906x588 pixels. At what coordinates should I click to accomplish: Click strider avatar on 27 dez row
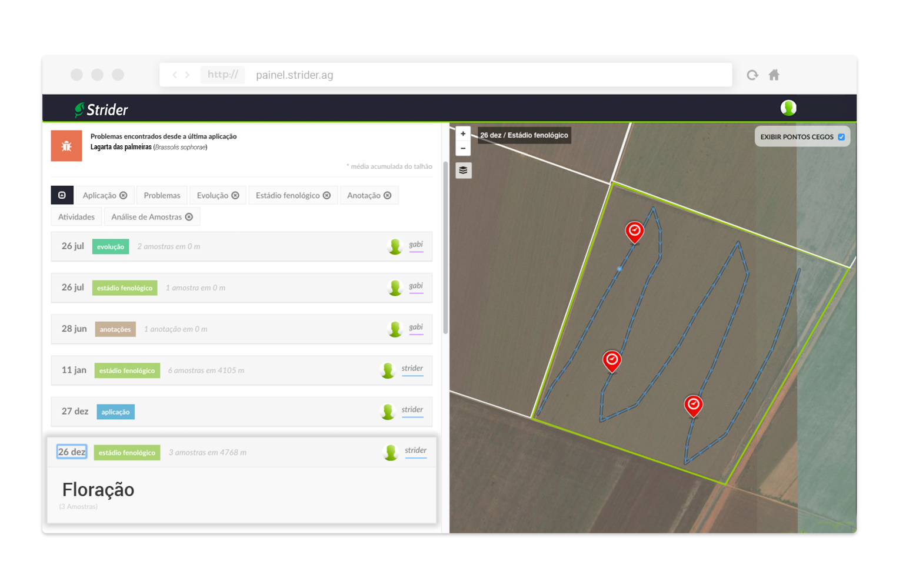388,412
